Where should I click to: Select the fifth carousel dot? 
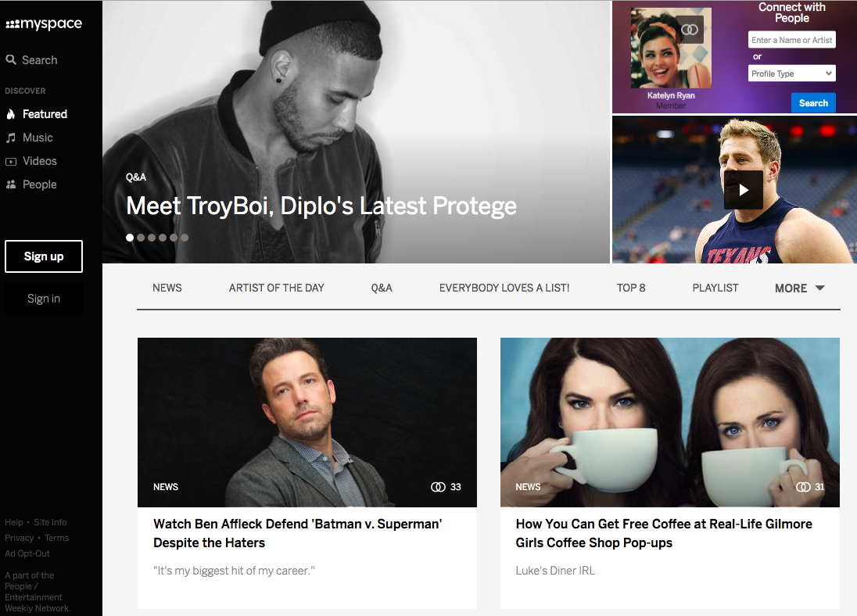tap(174, 238)
